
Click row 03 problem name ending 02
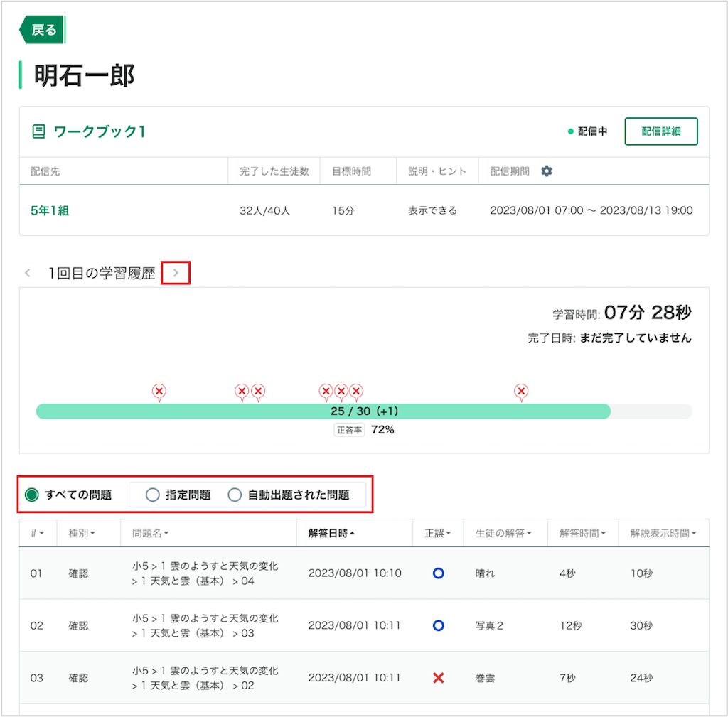click(205, 678)
